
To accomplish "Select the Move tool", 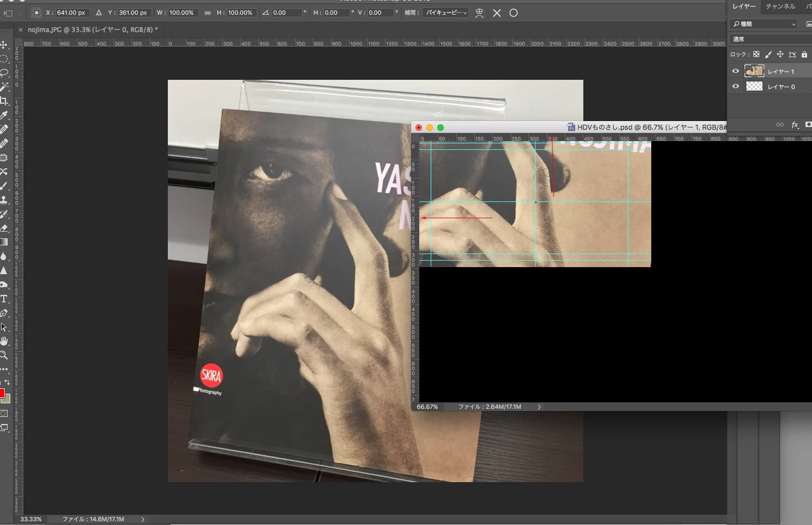I will click(4, 45).
